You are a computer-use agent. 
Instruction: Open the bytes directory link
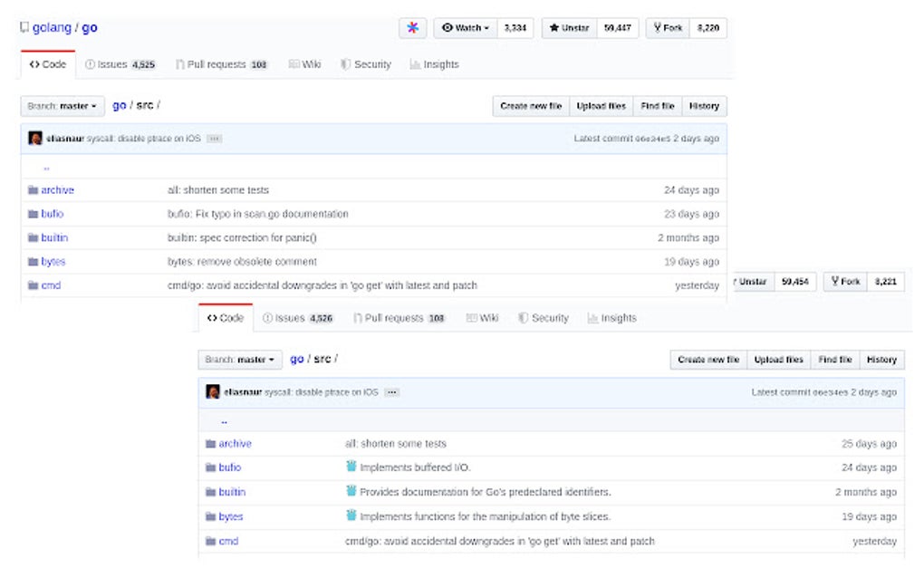point(53,261)
